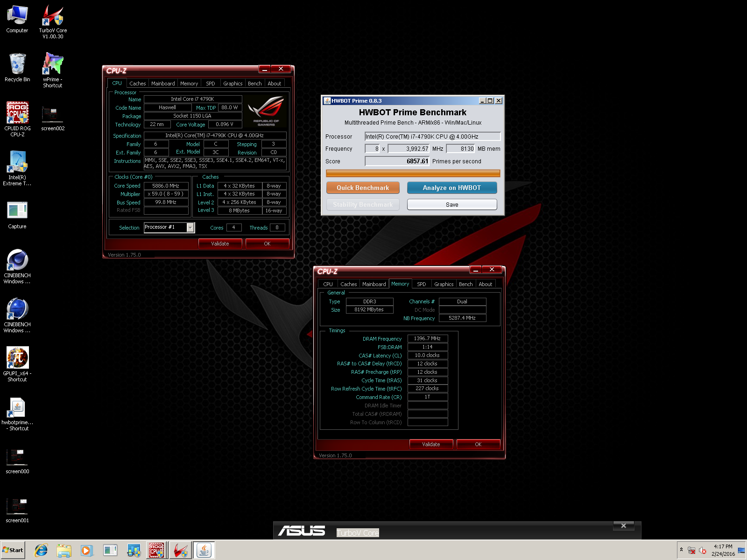Viewport: 747px width, 560px height.
Task: Select the Recycle Bin icon
Action: (17, 68)
